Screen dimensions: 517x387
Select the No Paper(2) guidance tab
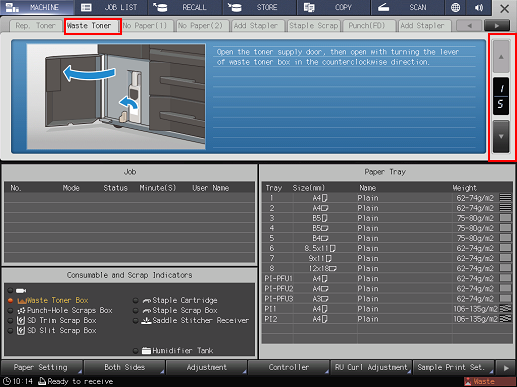pyautogui.click(x=202, y=26)
